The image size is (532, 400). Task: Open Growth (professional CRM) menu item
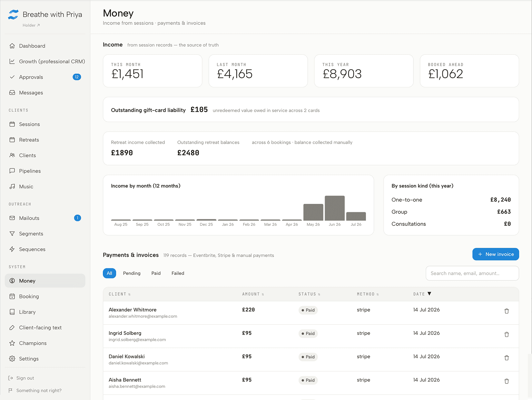[45, 61]
